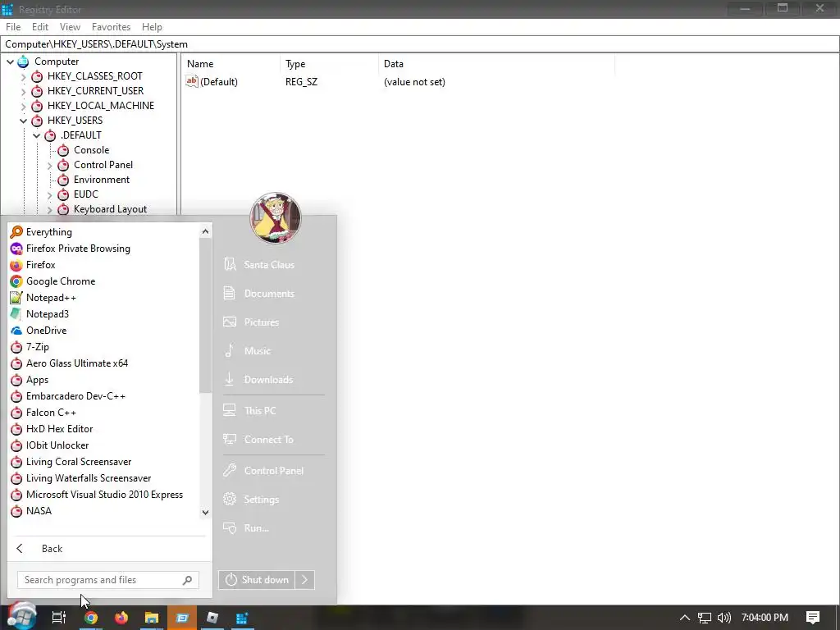Click the user account avatar picture
Screen dimensions: 840x630
pos(276,217)
